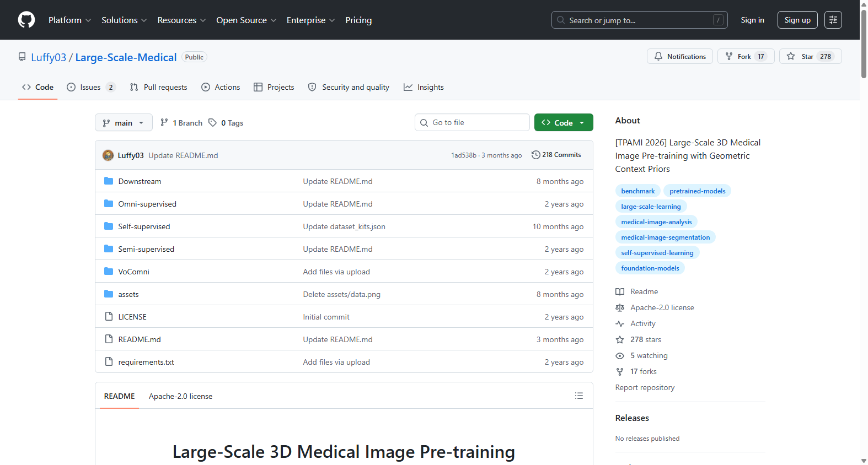The width and height of the screenshot is (868, 465).
Task: Filter by the benchmark topic tag
Action: [638, 191]
